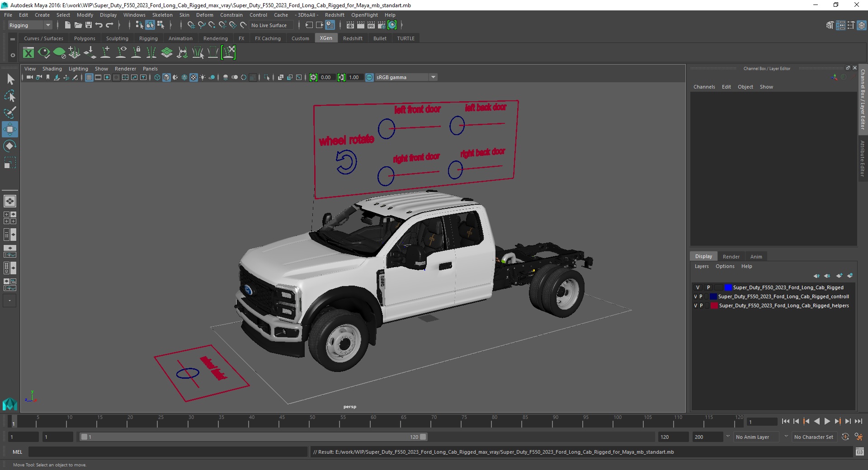The image size is (868, 470).
Task: Create new layer with selected objects
Action: [x=850, y=276]
